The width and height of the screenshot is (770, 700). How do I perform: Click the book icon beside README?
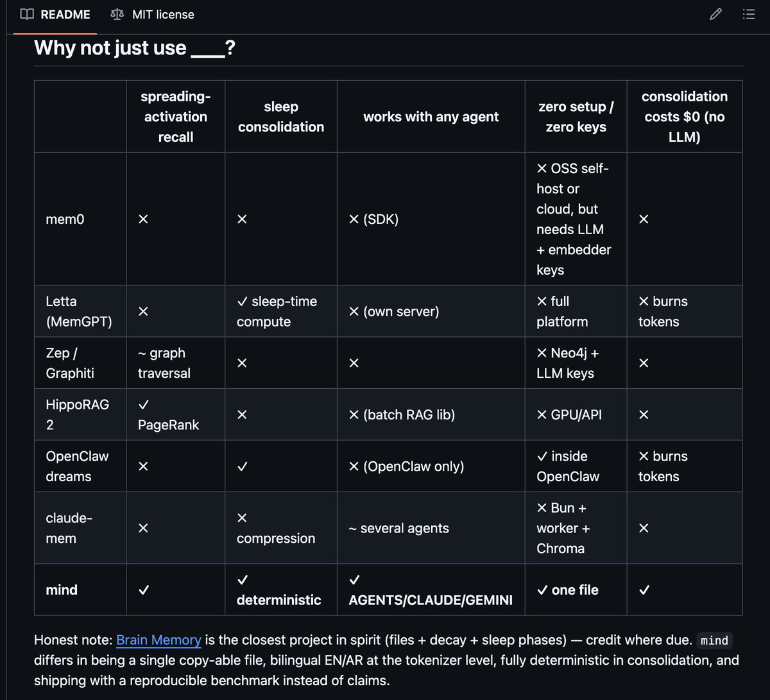27,14
